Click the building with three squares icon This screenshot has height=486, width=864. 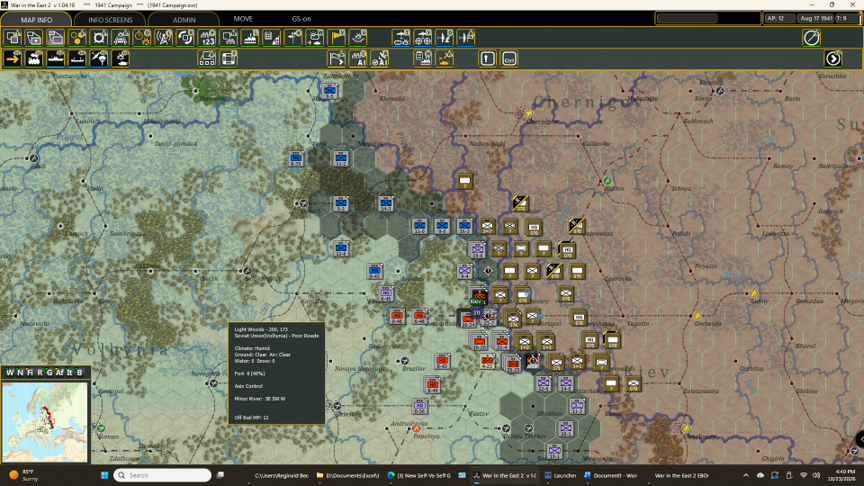(x=207, y=58)
